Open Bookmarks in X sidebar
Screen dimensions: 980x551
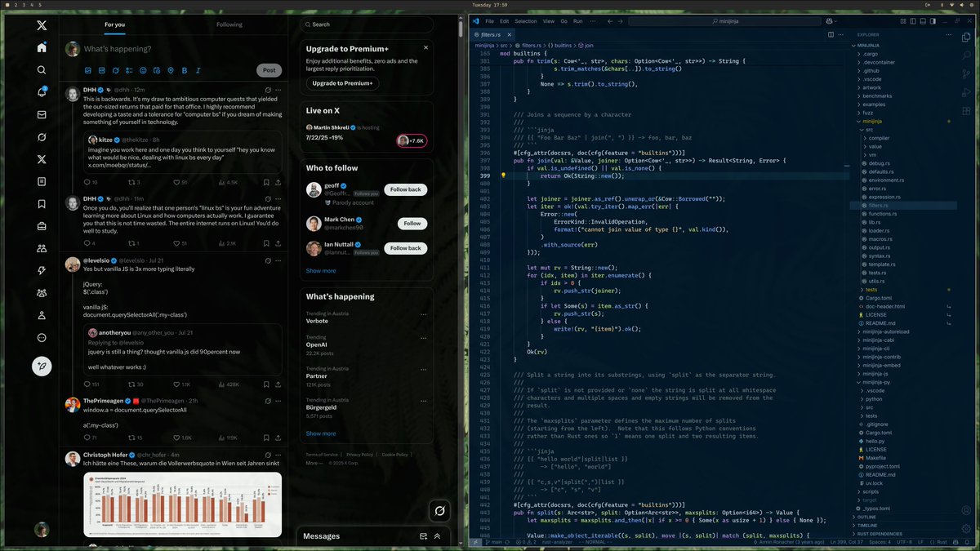click(42, 204)
